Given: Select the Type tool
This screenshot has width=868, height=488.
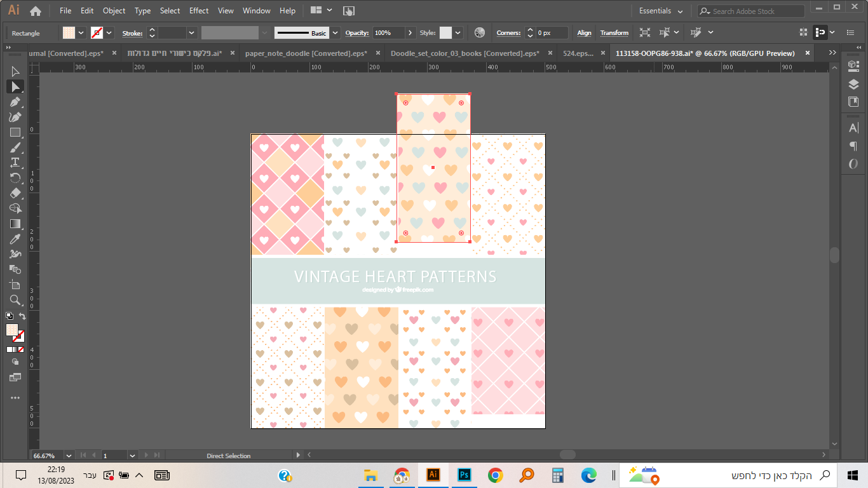Looking at the screenshot, I should pyautogui.click(x=15, y=163).
